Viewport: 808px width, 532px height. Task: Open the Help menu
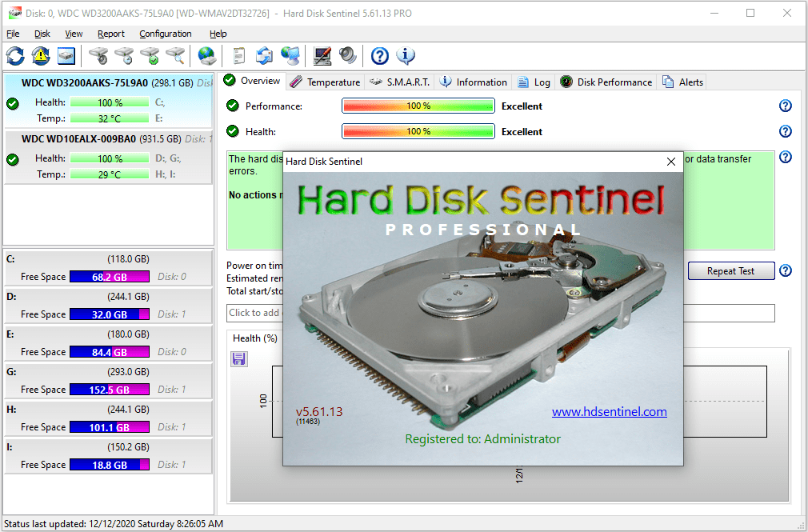click(218, 34)
